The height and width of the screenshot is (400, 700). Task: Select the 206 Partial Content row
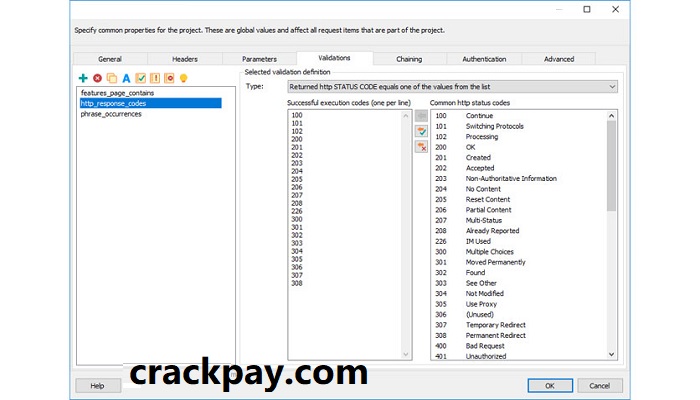click(x=519, y=210)
